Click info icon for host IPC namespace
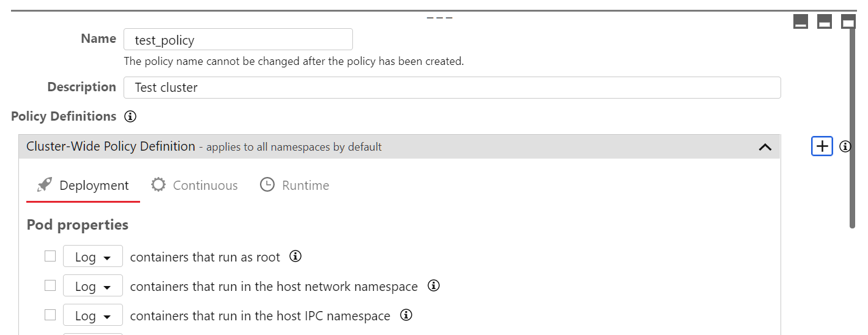The height and width of the screenshot is (335, 868). [406, 315]
